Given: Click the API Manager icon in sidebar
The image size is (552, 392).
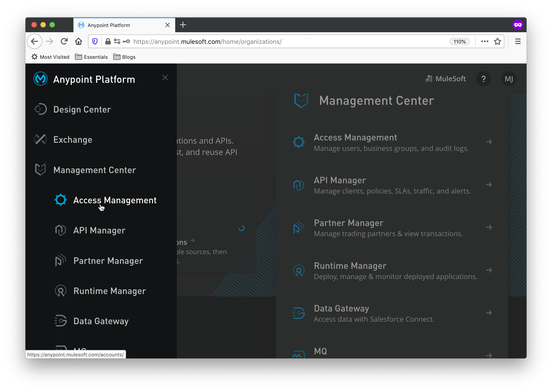Looking at the screenshot, I should (x=61, y=230).
